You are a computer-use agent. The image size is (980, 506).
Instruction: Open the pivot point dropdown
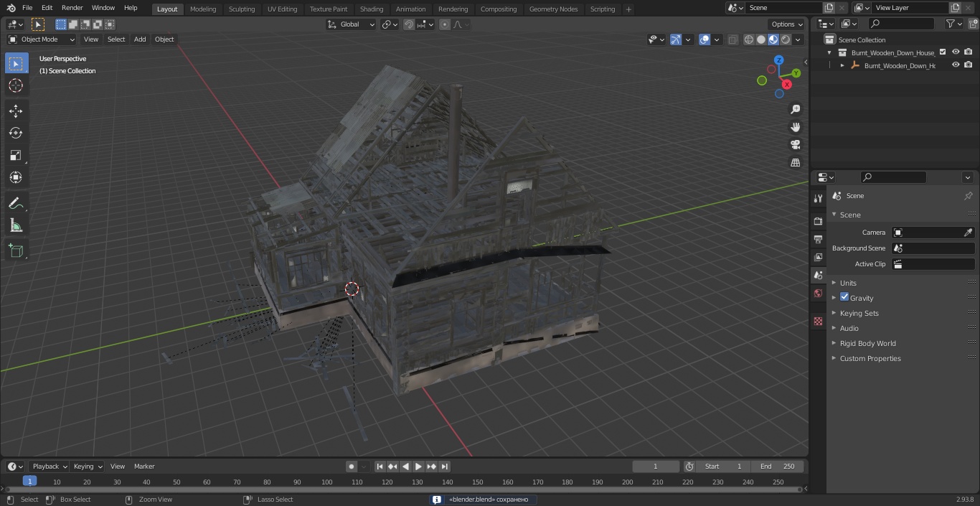(390, 24)
